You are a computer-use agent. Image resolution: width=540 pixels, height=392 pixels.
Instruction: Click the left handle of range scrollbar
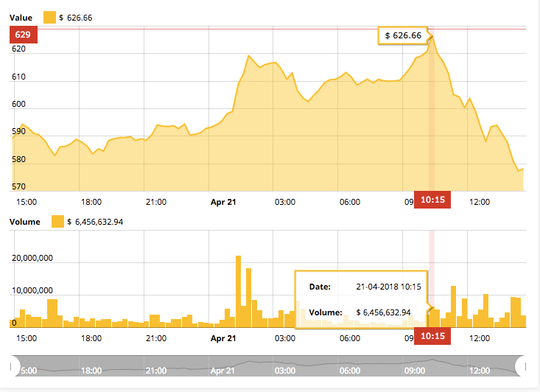click(15, 366)
